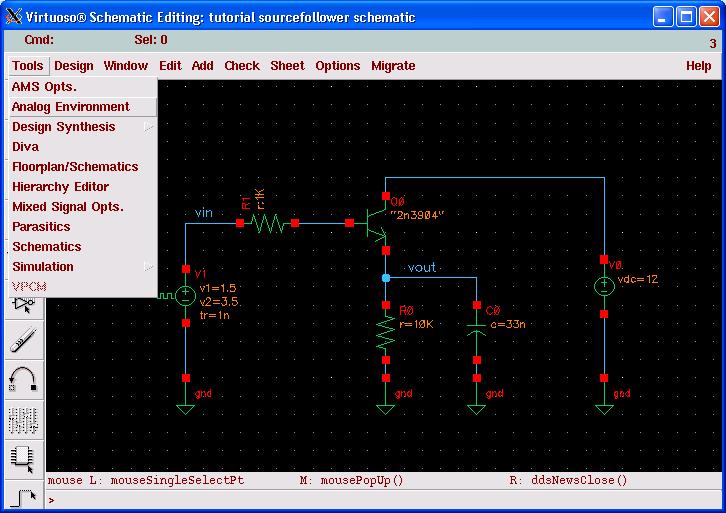This screenshot has height=513, width=726.
Task: Choose Analog Environment from Tools menu
Action: pos(71,107)
